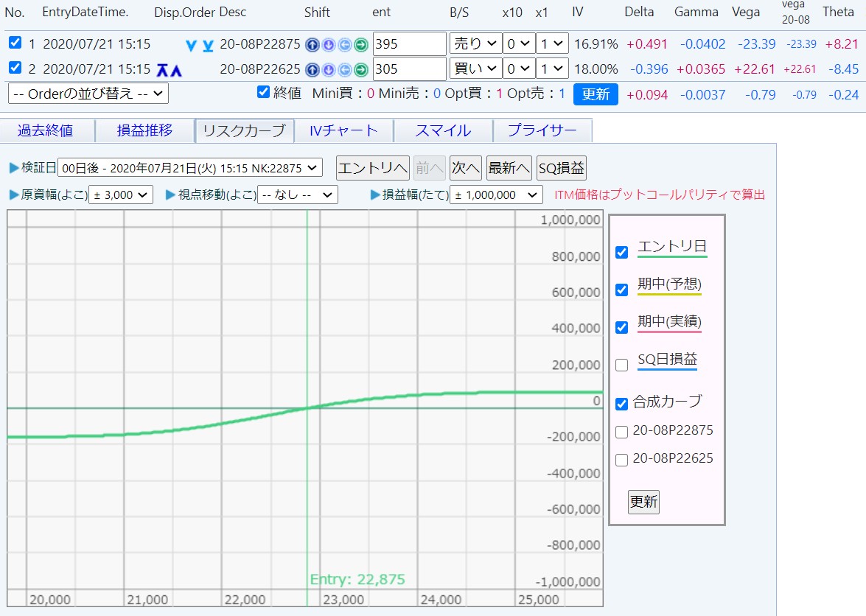Click move-up arrow for order row 2
The image size is (866, 616).
click(176, 70)
